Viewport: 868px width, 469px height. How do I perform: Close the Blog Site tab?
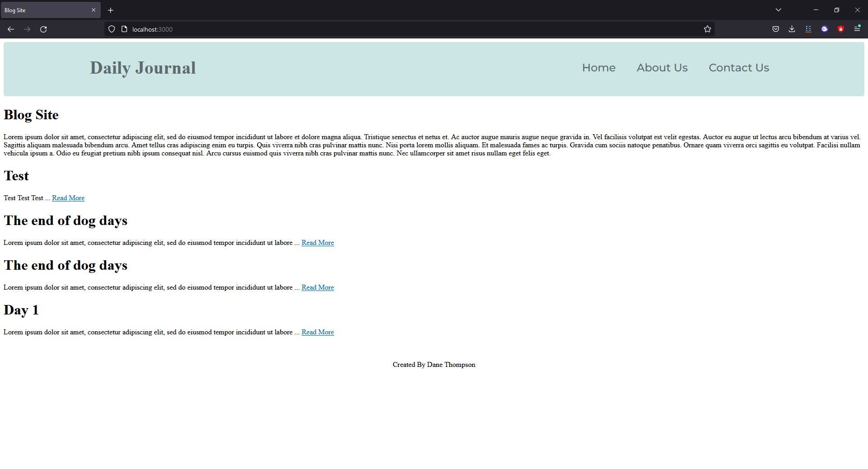[94, 10]
